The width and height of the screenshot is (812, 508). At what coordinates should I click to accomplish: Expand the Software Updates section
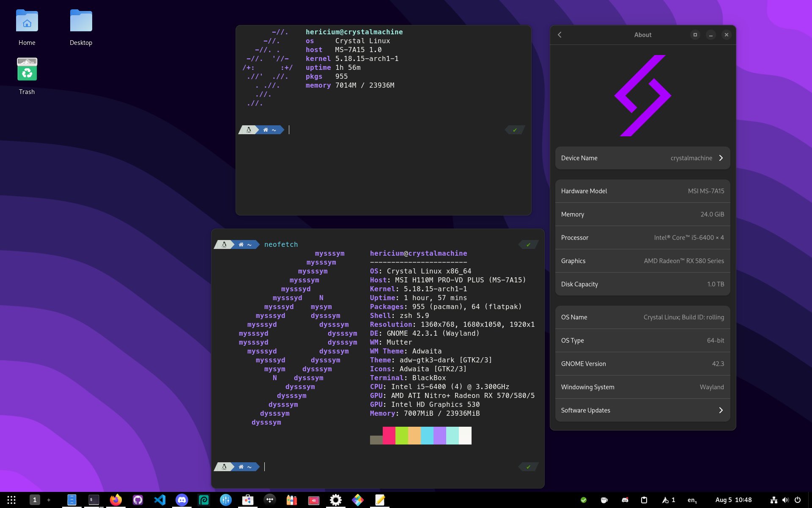(x=721, y=410)
